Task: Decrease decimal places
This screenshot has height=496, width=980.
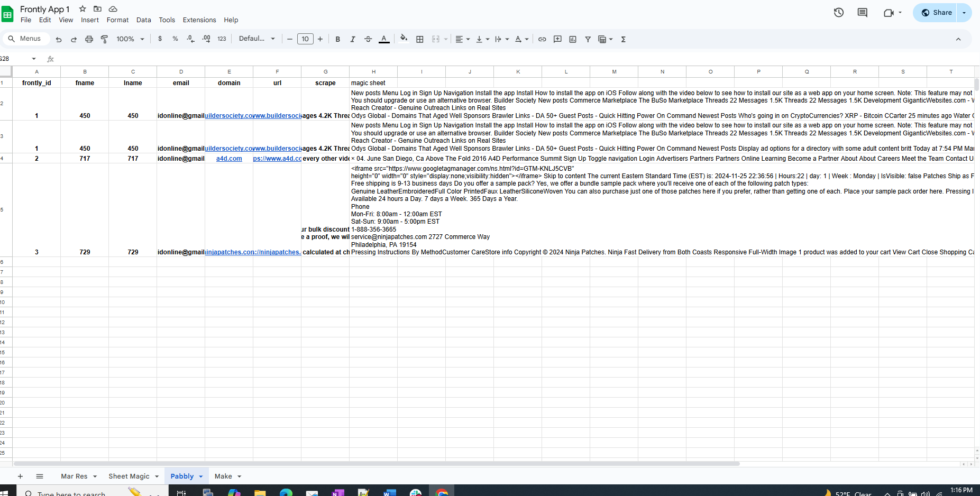Action: coord(190,39)
